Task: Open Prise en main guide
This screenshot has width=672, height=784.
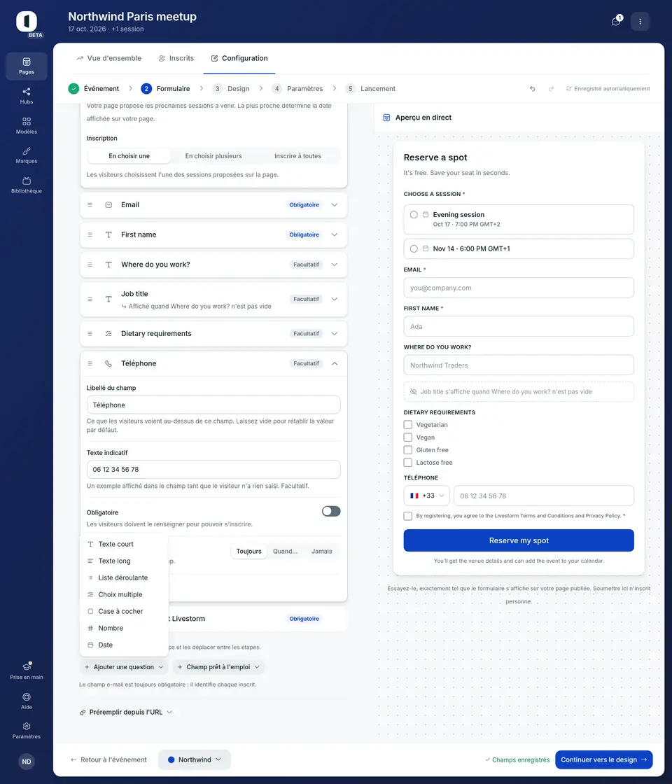Action: pos(27,671)
